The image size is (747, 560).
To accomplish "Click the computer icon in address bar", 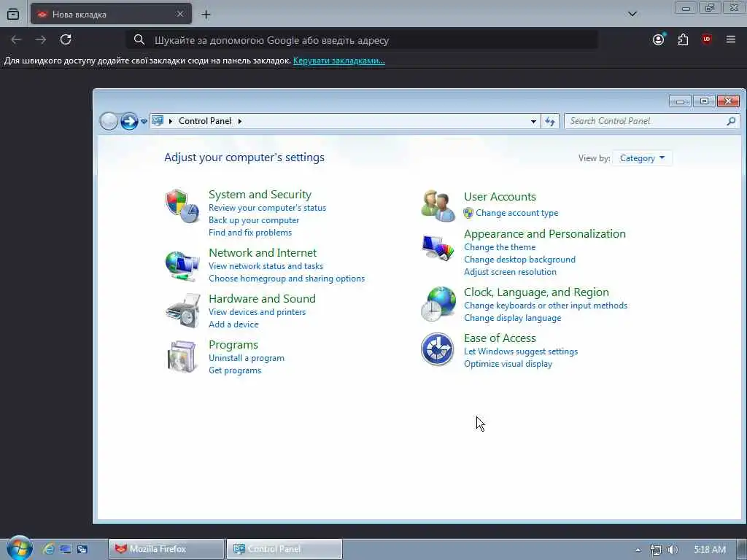I will pos(158,120).
